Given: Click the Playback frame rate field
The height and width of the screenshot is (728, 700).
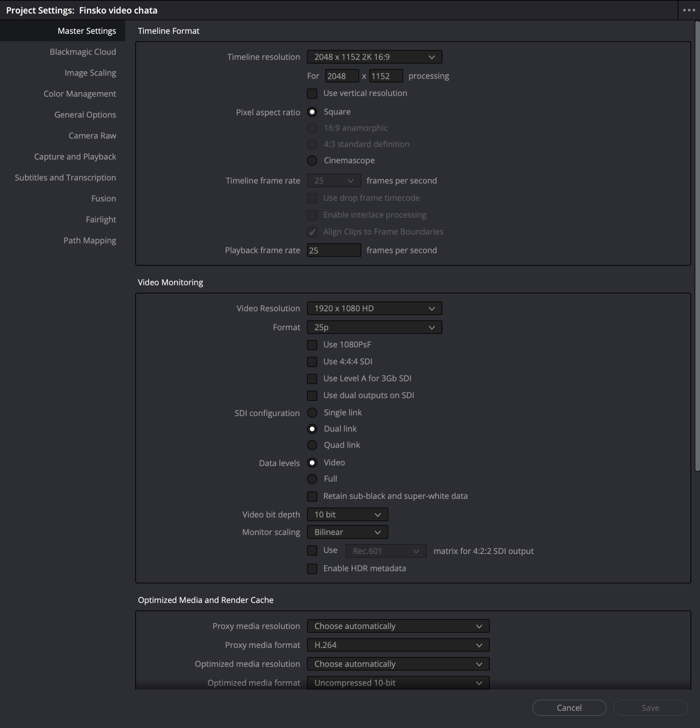Looking at the screenshot, I should (333, 250).
